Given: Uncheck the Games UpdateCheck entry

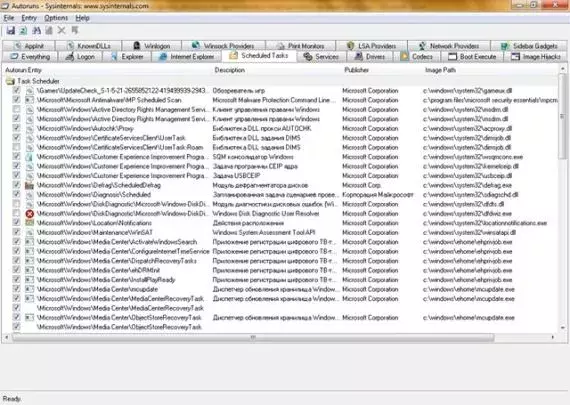Looking at the screenshot, I should [x=16, y=90].
